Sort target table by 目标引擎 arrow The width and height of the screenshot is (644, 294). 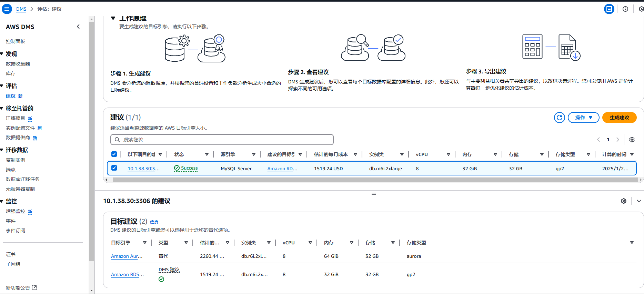(145, 243)
